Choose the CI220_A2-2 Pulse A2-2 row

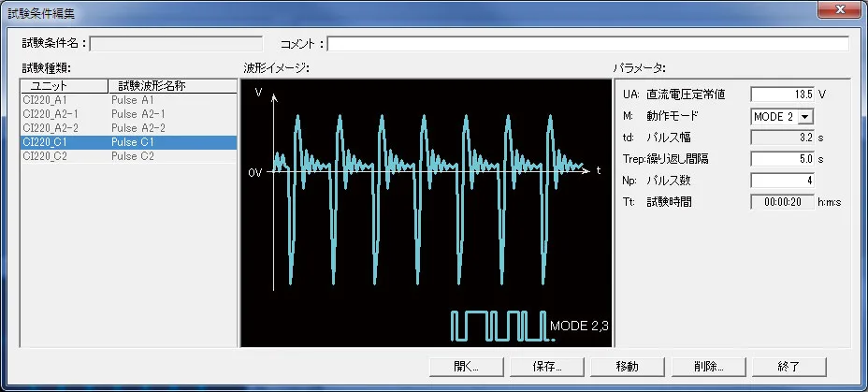click(126, 127)
